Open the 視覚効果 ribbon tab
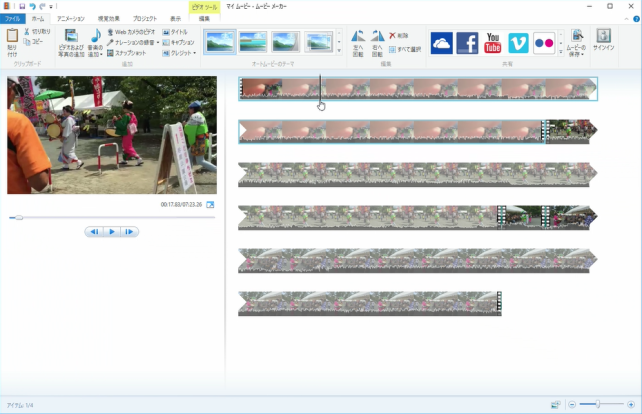This screenshot has width=642, height=414. [x=109, y=19]
